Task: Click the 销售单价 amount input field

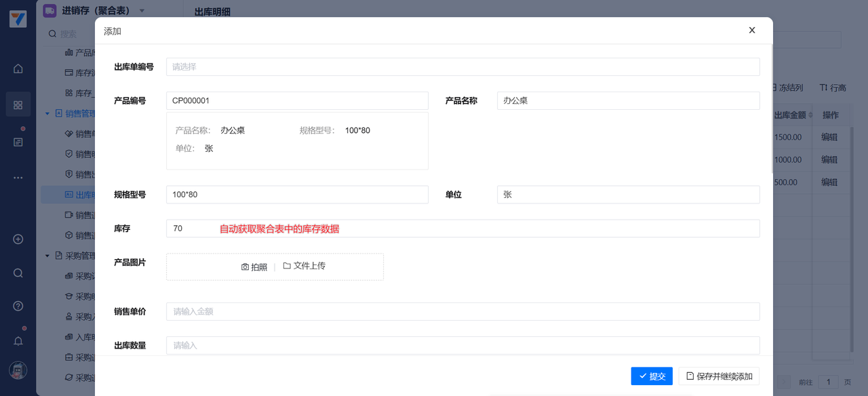Action: tap(462, 312)
